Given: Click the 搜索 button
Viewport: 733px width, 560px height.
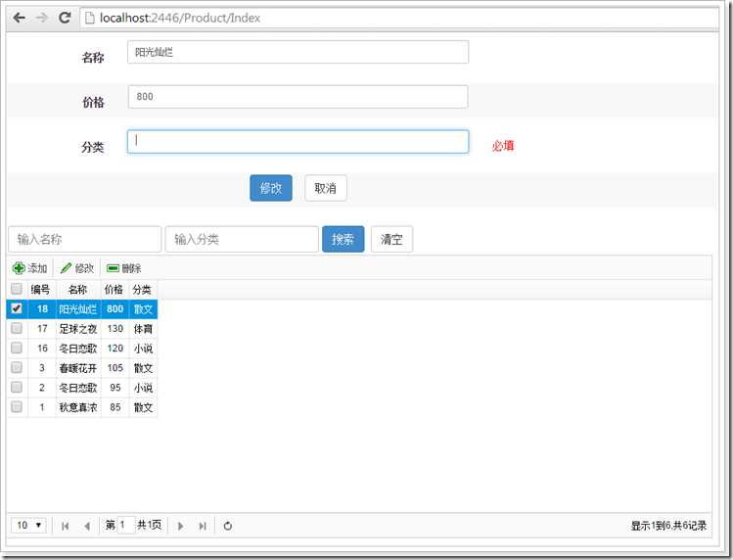Looking at the screenshot, I should 343,240.
